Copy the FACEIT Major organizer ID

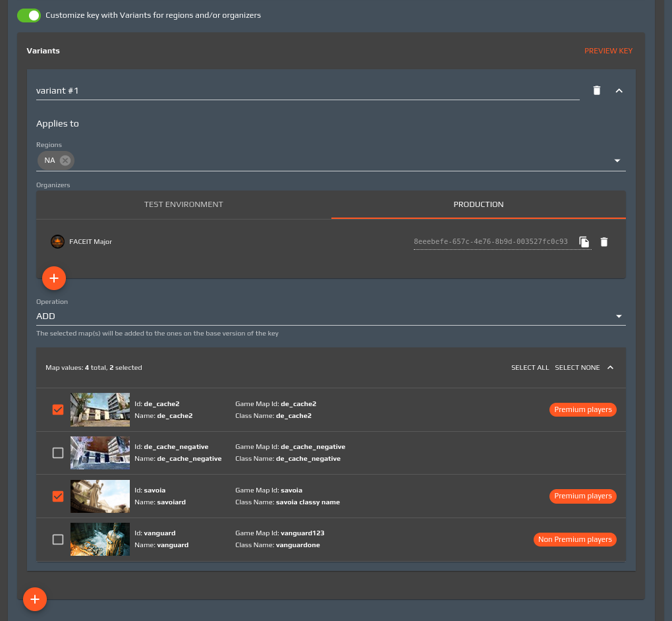[x=584, y=242]
